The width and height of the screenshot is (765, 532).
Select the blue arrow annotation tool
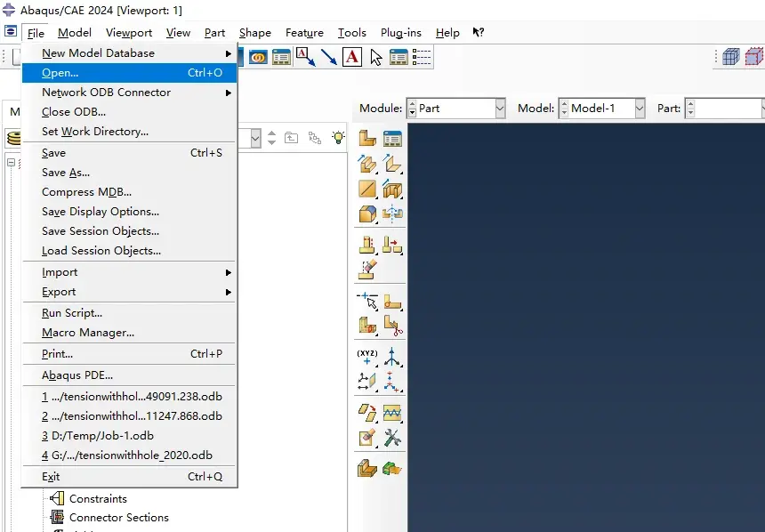pos(329,57)
